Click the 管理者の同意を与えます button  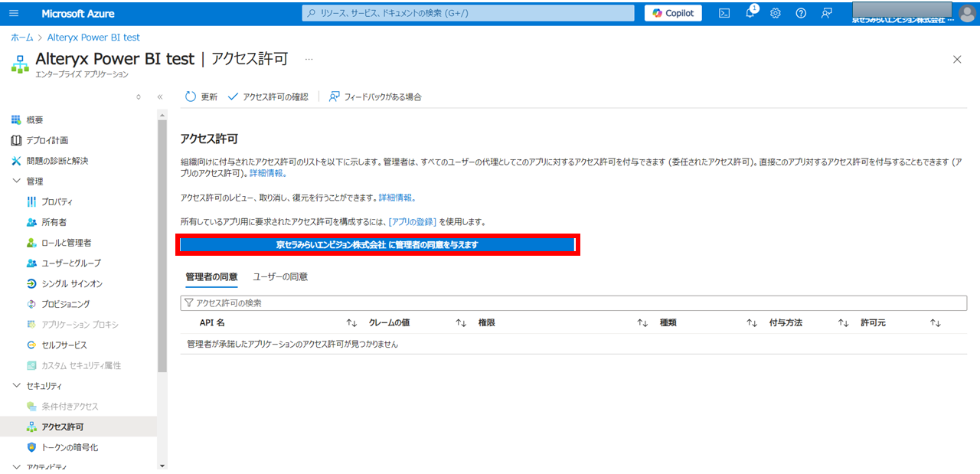377,245
